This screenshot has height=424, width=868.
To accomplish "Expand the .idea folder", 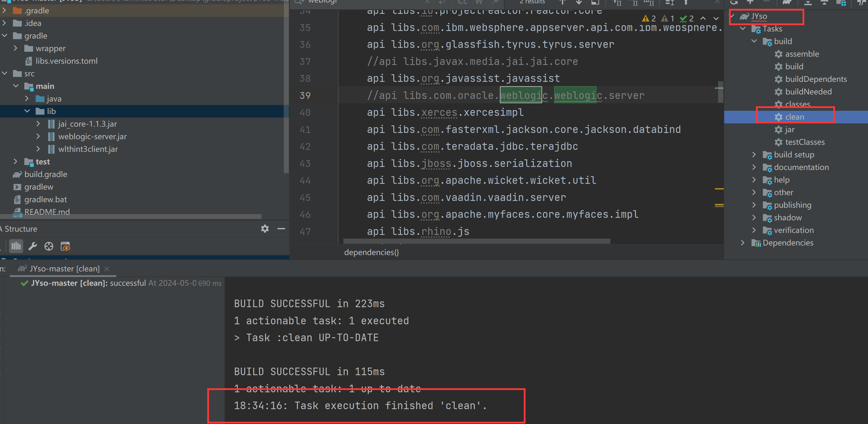I will click(4, 23).
